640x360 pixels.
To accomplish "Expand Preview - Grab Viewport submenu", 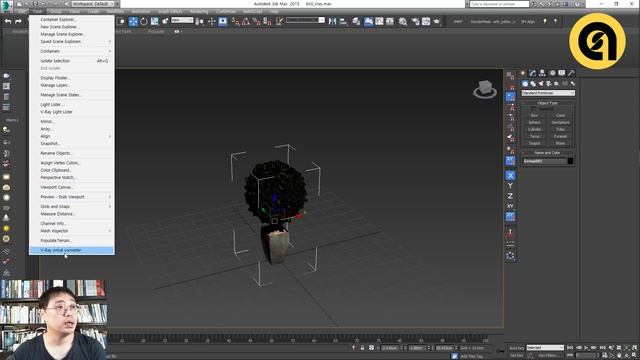I will [x=71, y=197].
